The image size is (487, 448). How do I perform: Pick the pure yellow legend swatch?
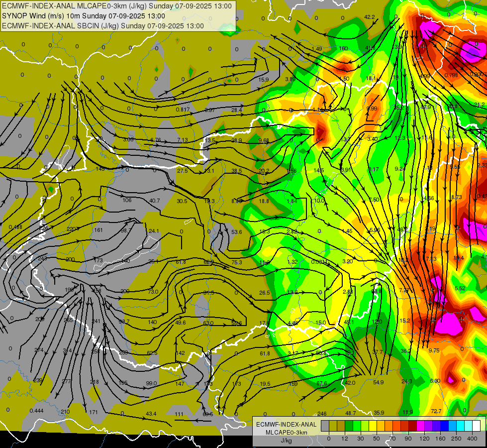373,426
